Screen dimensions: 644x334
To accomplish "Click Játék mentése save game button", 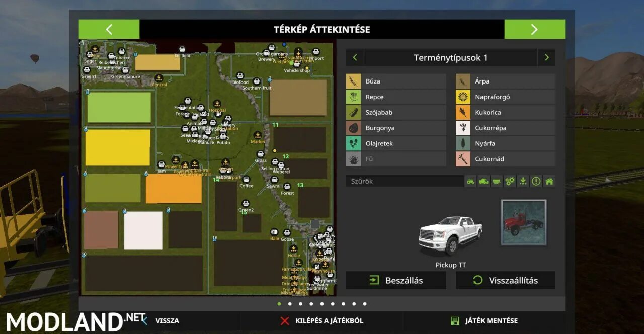I will [x=484, y=320].
